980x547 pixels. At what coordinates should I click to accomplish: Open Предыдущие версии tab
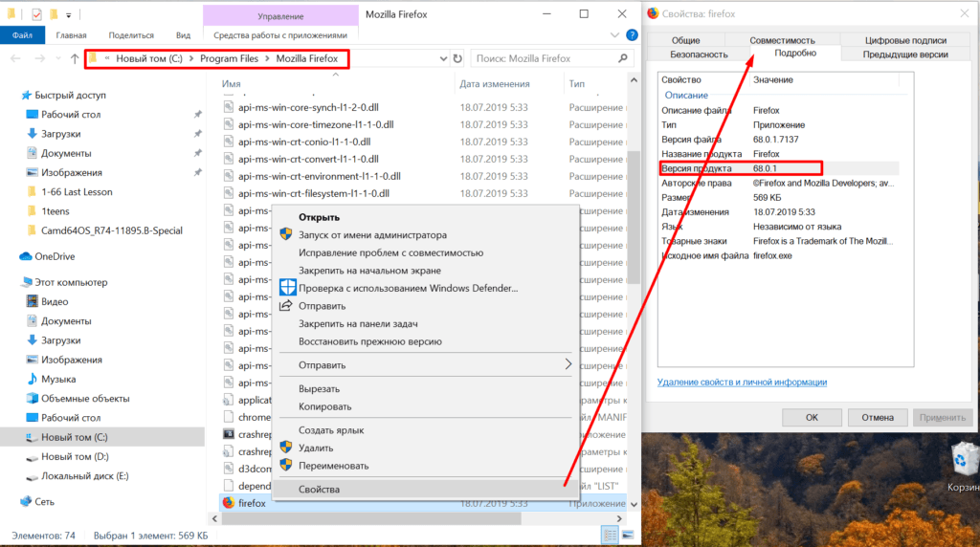click(x=905, y=55)
